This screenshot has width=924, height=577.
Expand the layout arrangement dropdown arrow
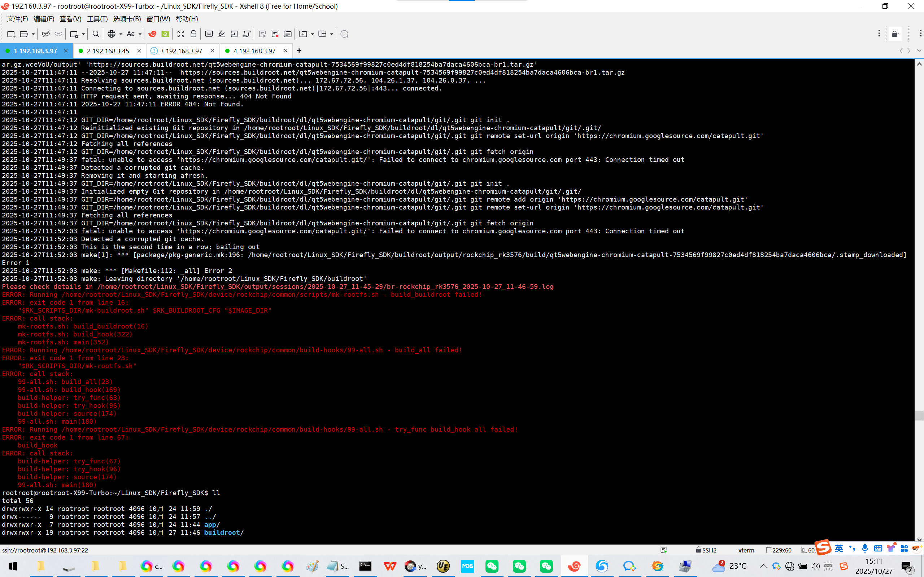point(331,34)
